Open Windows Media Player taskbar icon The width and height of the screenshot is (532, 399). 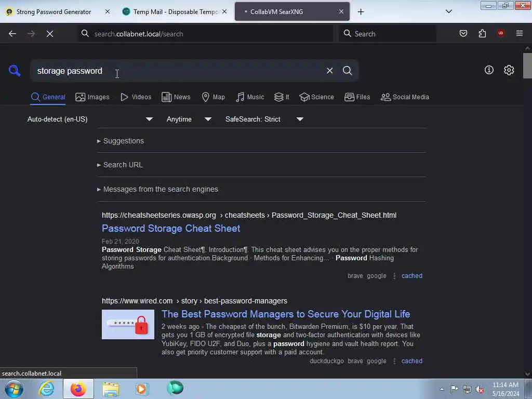coord(142,389)
